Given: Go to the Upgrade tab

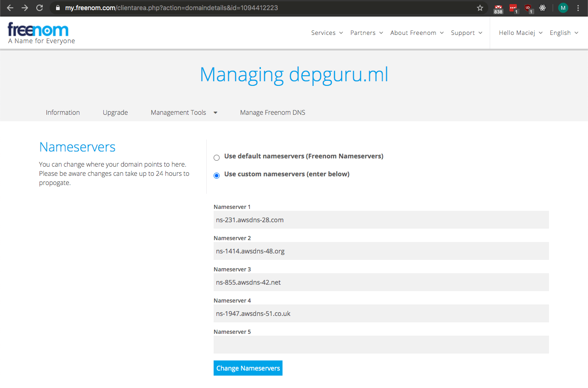Looking at the screenshot, I should [115, 112].
